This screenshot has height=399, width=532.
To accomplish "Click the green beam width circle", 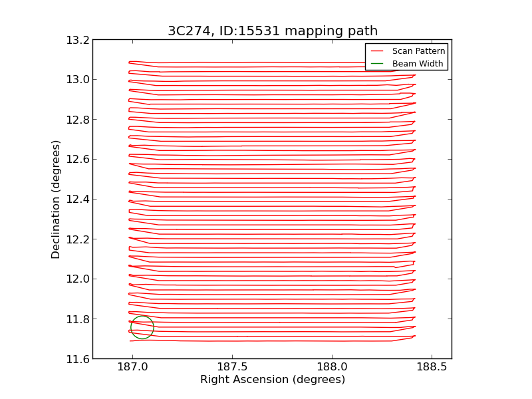I will (142, 327).
